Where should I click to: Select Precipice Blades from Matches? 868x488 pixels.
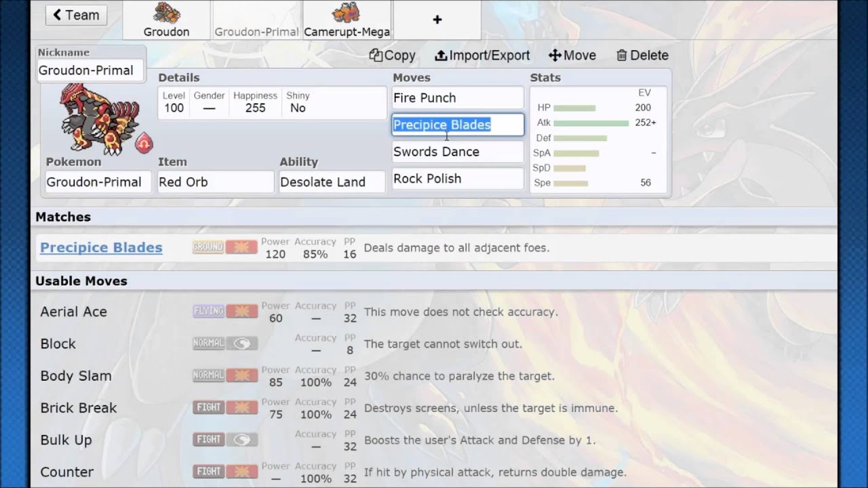click(x=101, y=247)
